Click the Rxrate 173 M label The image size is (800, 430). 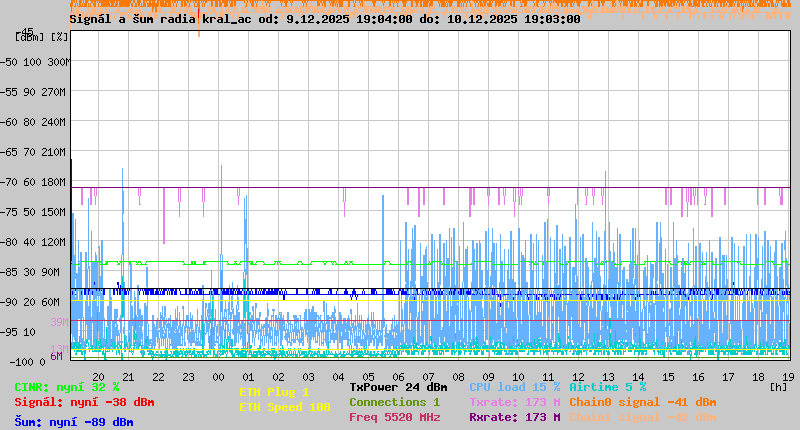pyautogui.click(x=514, y=417)
